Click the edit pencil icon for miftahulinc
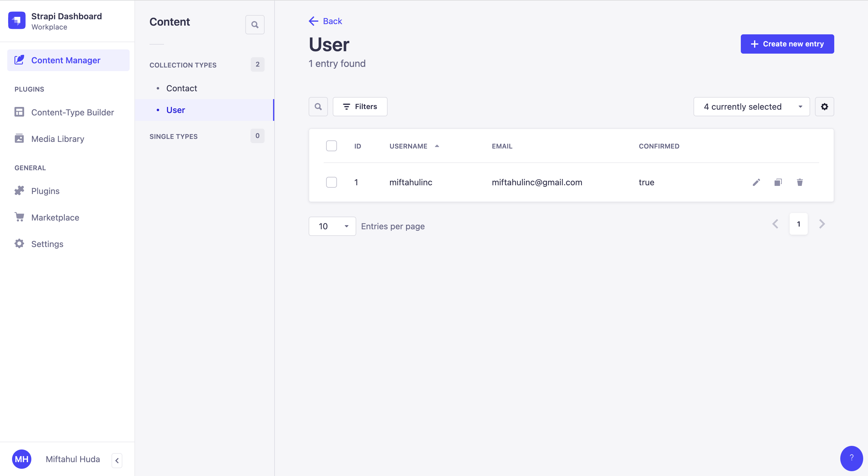 (756, 182)
